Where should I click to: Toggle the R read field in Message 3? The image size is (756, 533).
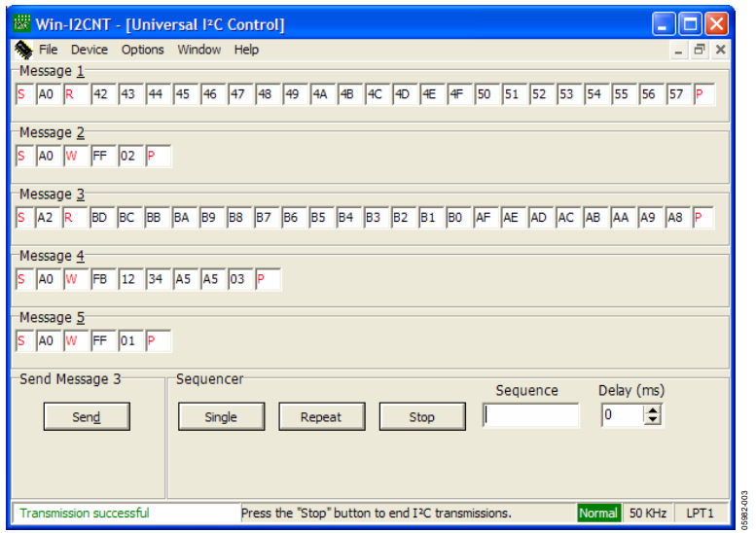70,218
